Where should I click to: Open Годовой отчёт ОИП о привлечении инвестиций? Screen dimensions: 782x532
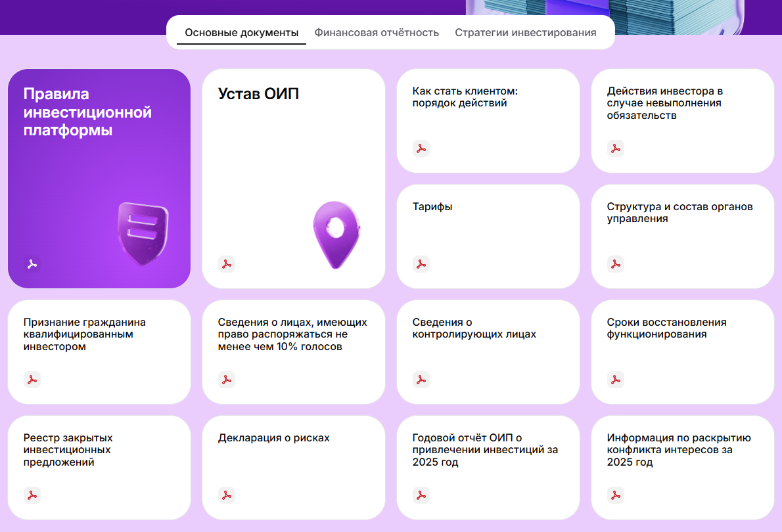485,450
